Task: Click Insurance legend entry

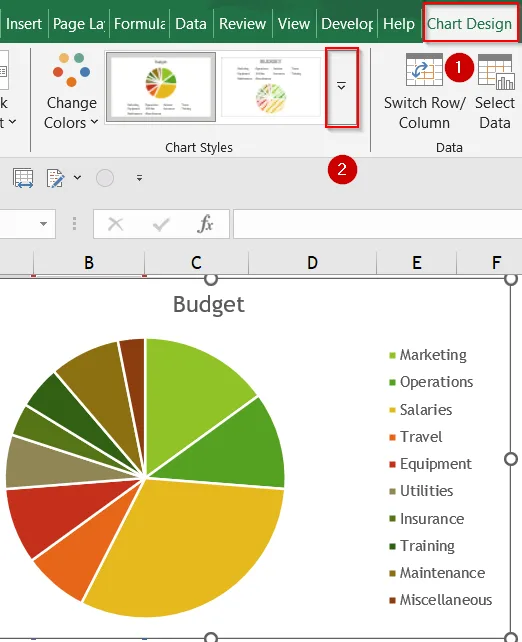Action: [x=427, y=519]
